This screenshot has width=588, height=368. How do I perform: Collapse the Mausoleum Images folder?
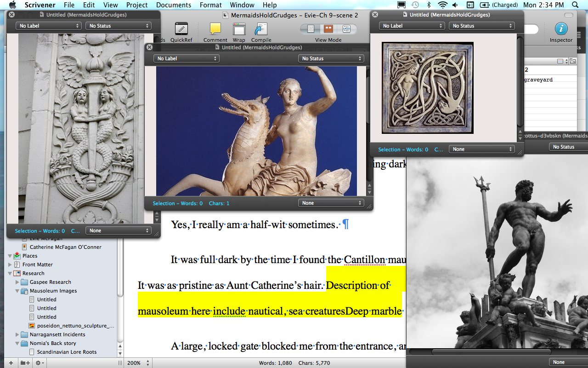point(17,291)
